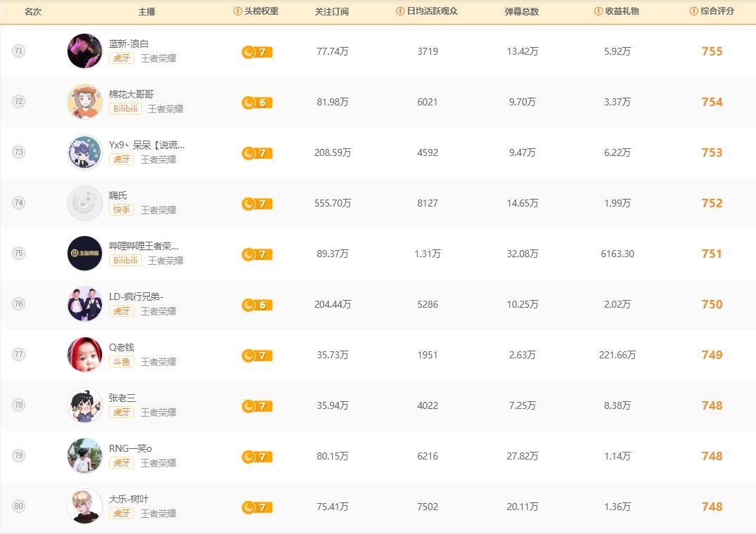Click 快手 platform tag under 嗨氏
Image resolution: width=756 pixels, height=534 pixels.
[122, 210]
